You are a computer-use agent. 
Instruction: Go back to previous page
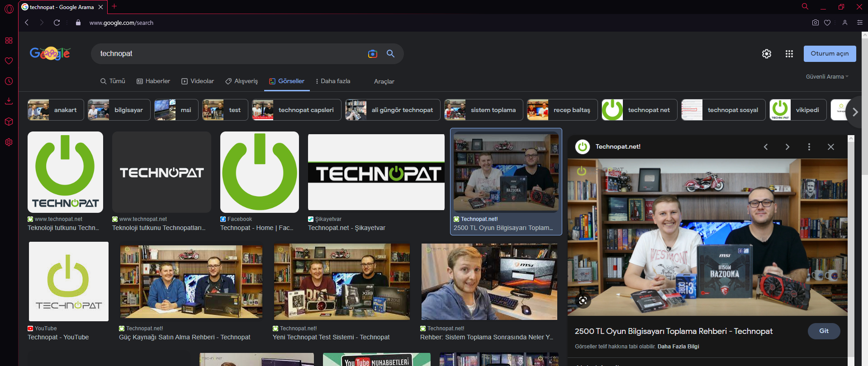tap(27, 23)
